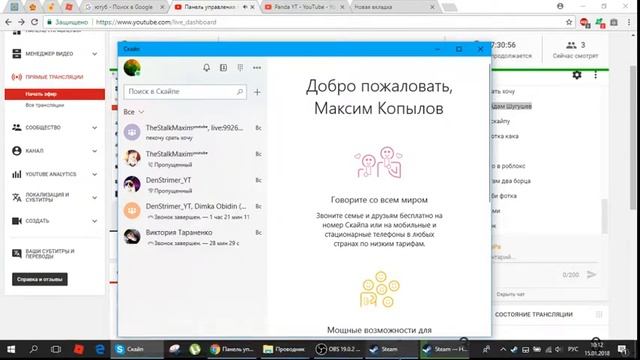
Task: Expand the Все conversation filter
Action: click(133, 112)
